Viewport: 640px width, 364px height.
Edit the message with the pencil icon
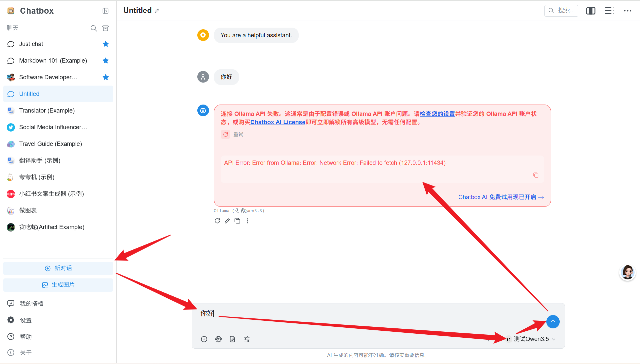[227, 221]
